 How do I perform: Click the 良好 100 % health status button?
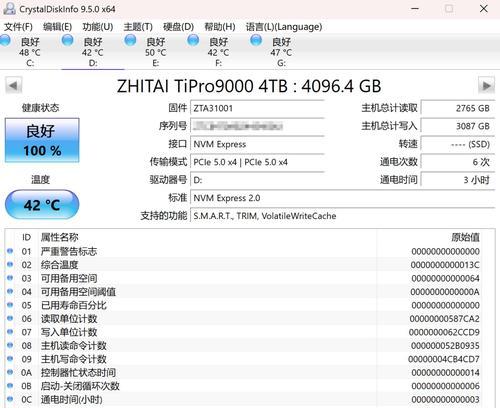(42, 140)
